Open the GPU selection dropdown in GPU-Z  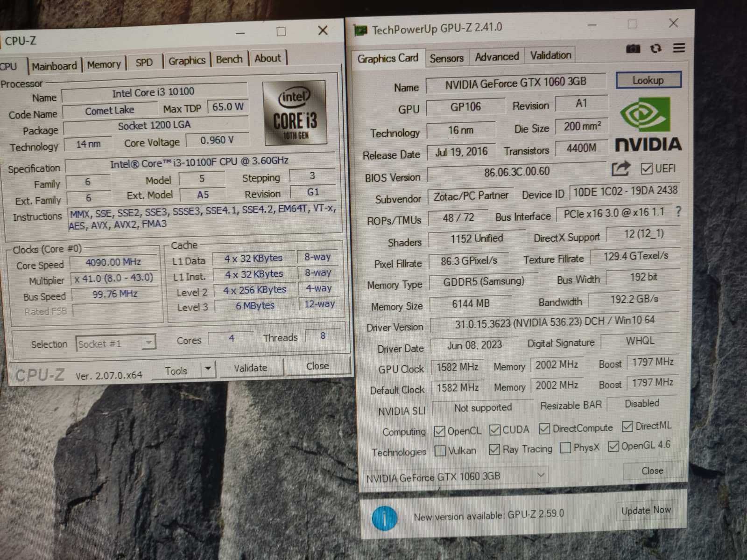pyautogui.click(x=455, y=476)
